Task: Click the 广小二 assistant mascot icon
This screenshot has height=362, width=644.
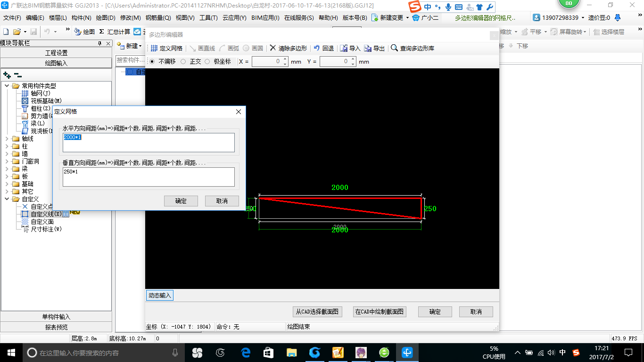Action: click(x=416, y=17)
